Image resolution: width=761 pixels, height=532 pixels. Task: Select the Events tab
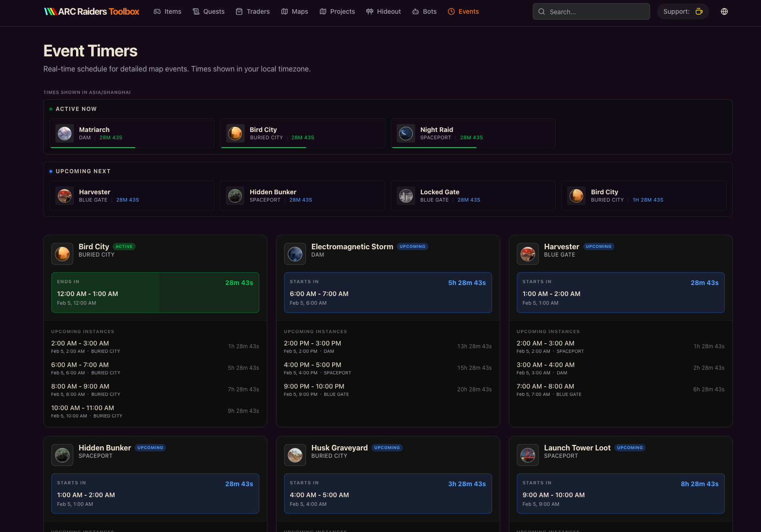pyautogui.click(x=463, y=11)
